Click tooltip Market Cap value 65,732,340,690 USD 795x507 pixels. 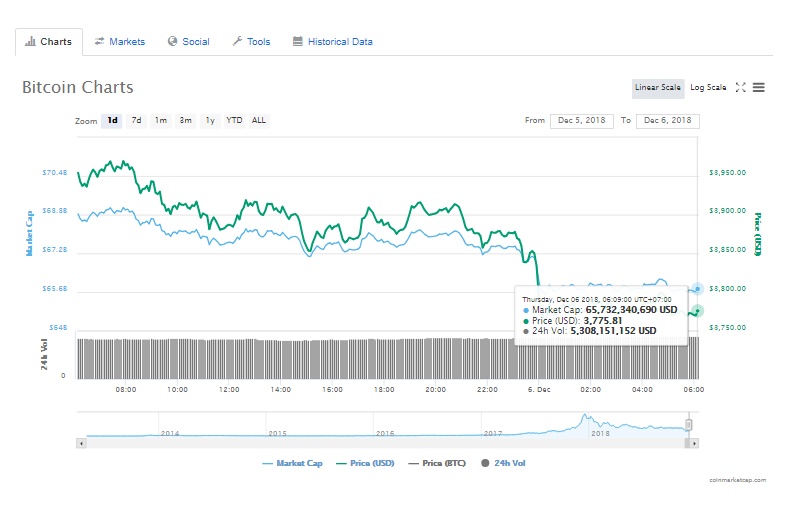pyautogui.click(x=631, y=310)
